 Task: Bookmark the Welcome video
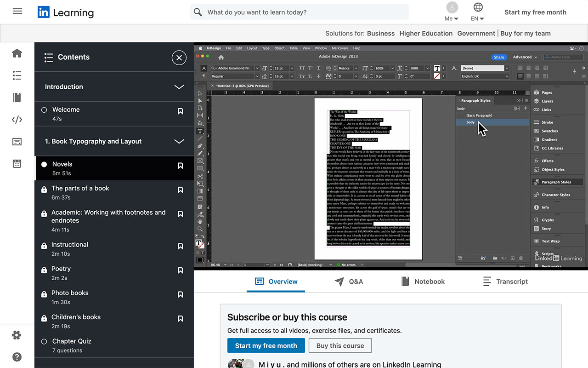181,111
